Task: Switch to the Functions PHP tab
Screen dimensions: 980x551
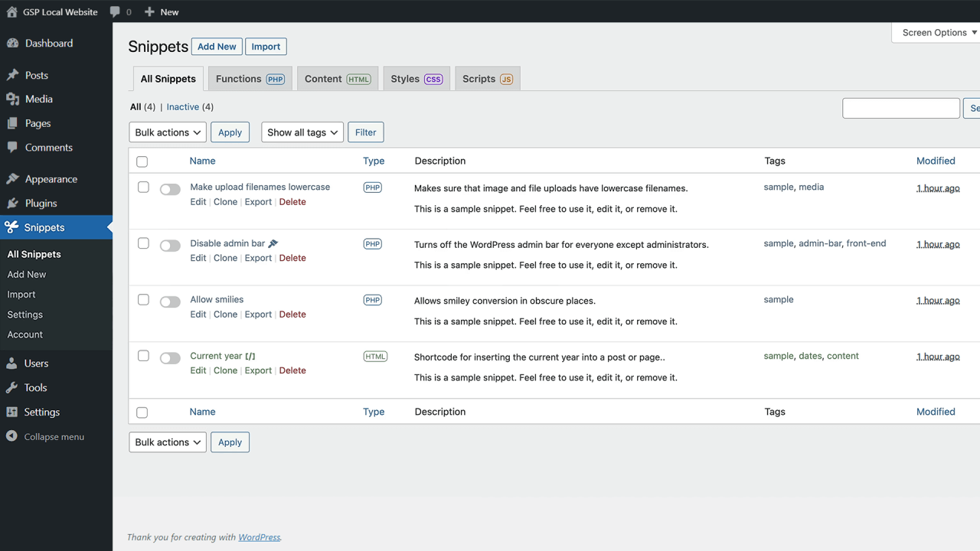Action: tap(250, 79)
